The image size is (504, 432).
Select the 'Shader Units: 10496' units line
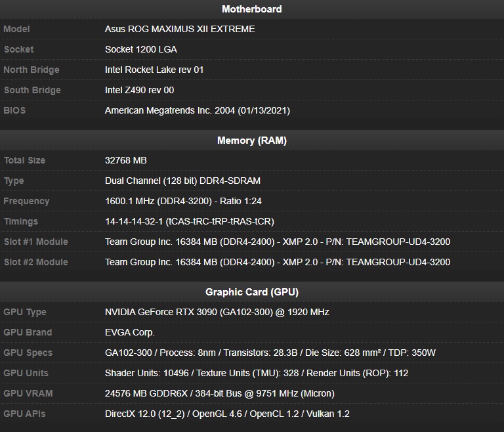pos(257,373)
